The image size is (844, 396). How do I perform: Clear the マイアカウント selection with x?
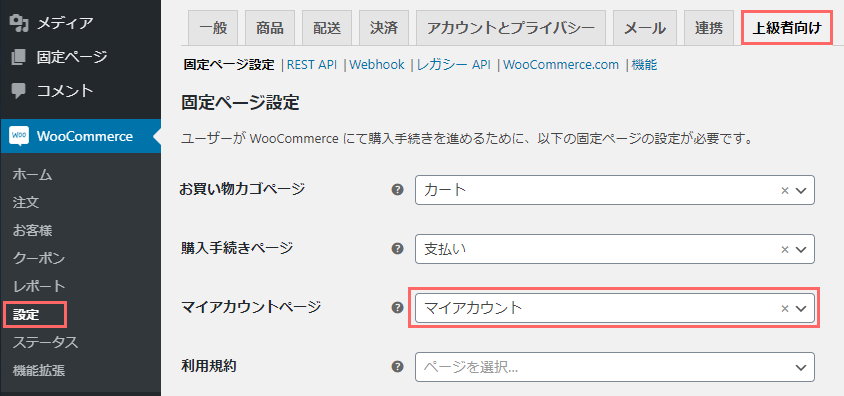(785, 308)
